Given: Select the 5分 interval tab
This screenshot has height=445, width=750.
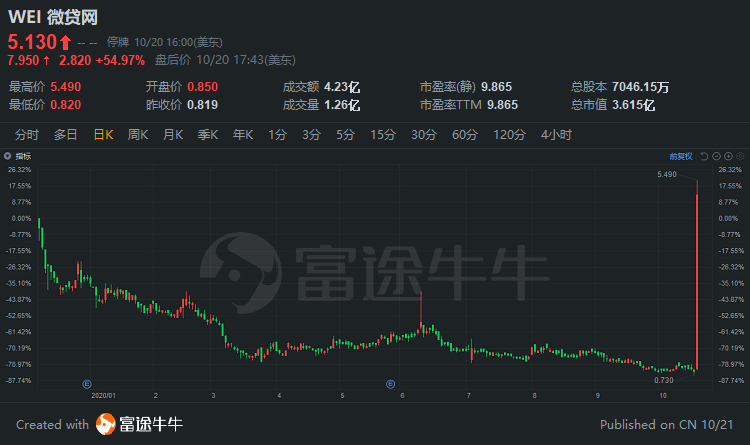Looking at the screenshot, I should coord(345,135).
